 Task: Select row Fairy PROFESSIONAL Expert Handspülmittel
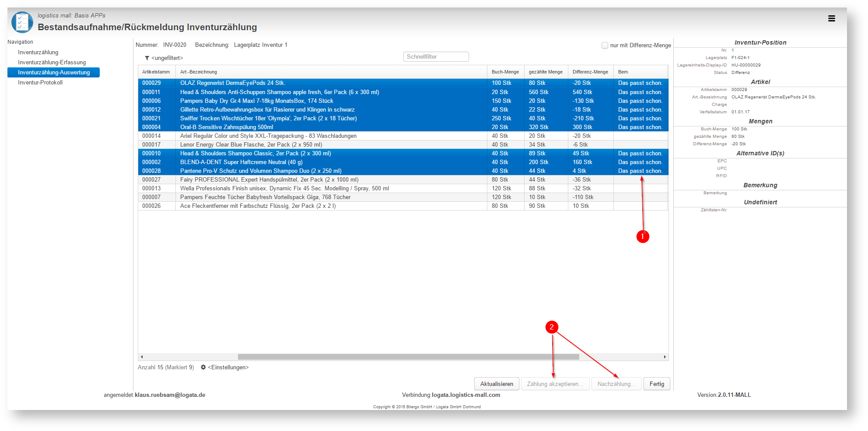click(403, 179)
